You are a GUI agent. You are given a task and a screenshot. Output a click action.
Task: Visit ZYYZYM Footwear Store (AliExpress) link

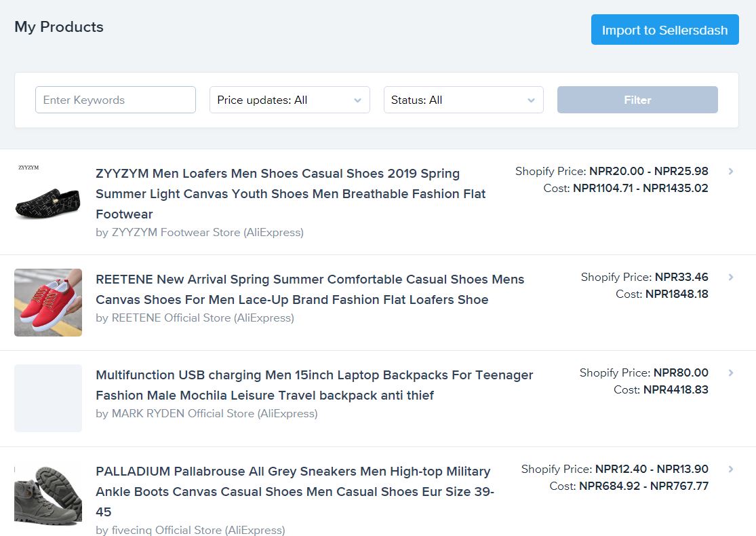207,232
